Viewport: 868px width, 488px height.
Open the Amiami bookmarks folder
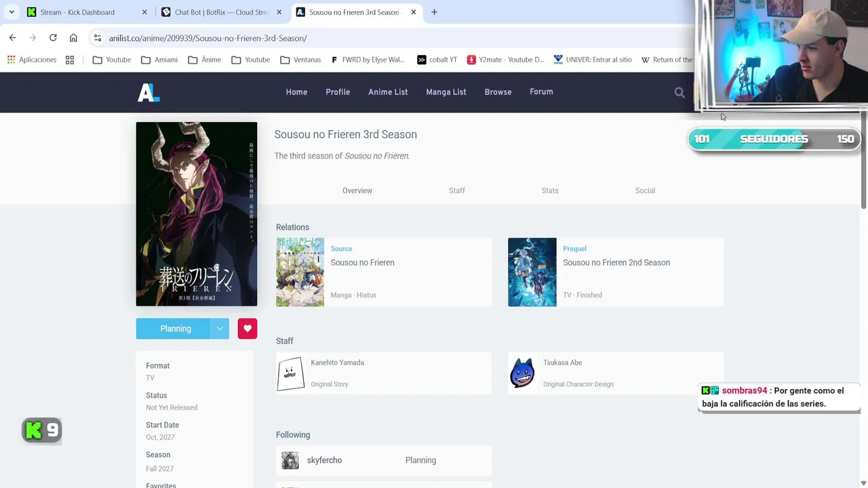159,60
